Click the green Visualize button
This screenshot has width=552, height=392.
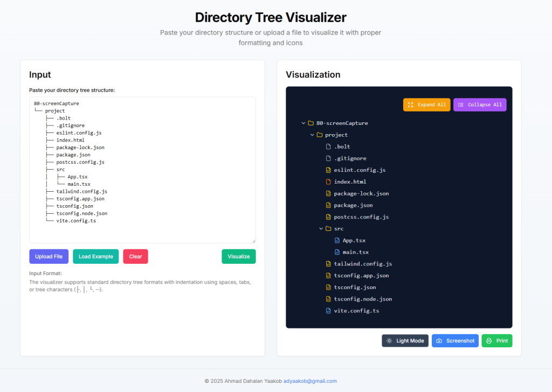[238, 256]
